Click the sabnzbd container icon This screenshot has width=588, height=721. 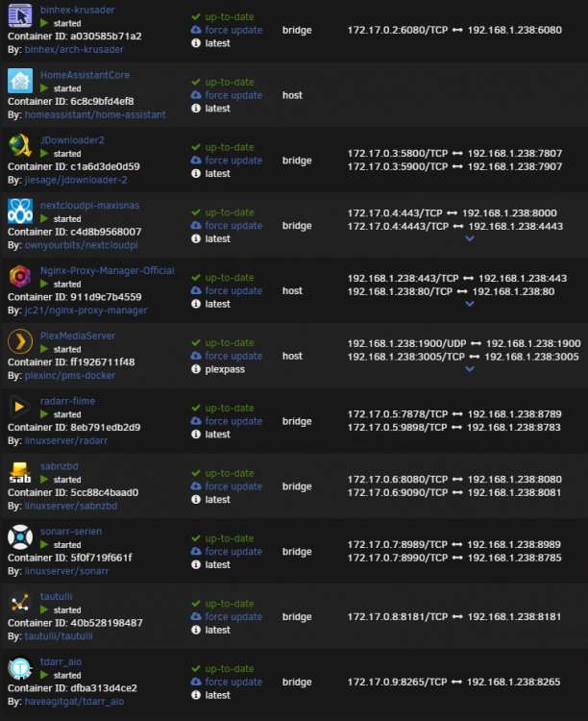click(20, 473)
